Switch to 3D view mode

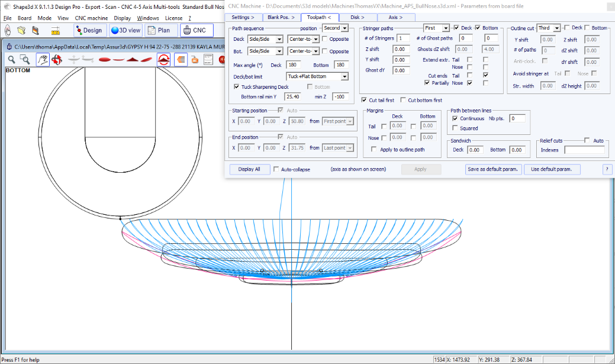coord(125,30)
